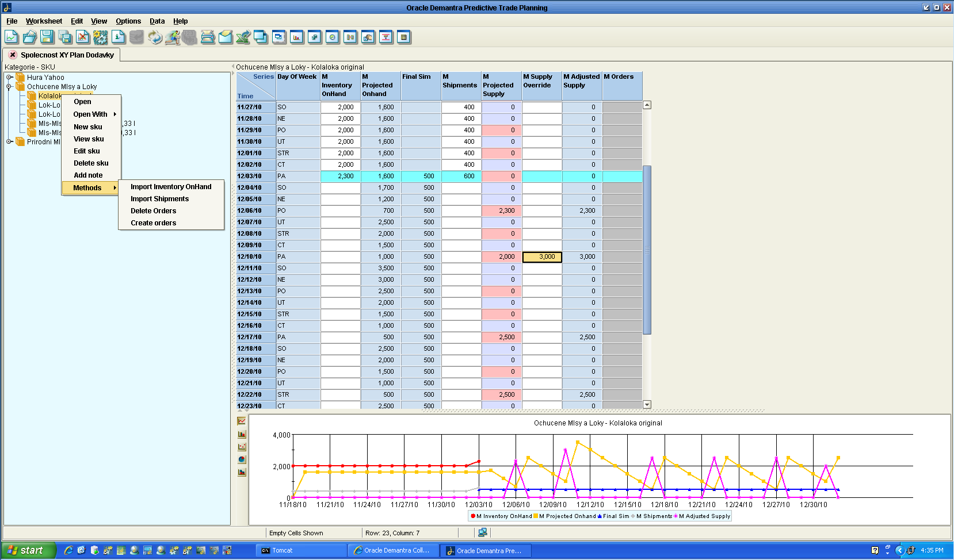Image resolution: width=954 pixels, height=560 pixels.
Task: Click the network status icon in status bar
Action: (482, 532)
